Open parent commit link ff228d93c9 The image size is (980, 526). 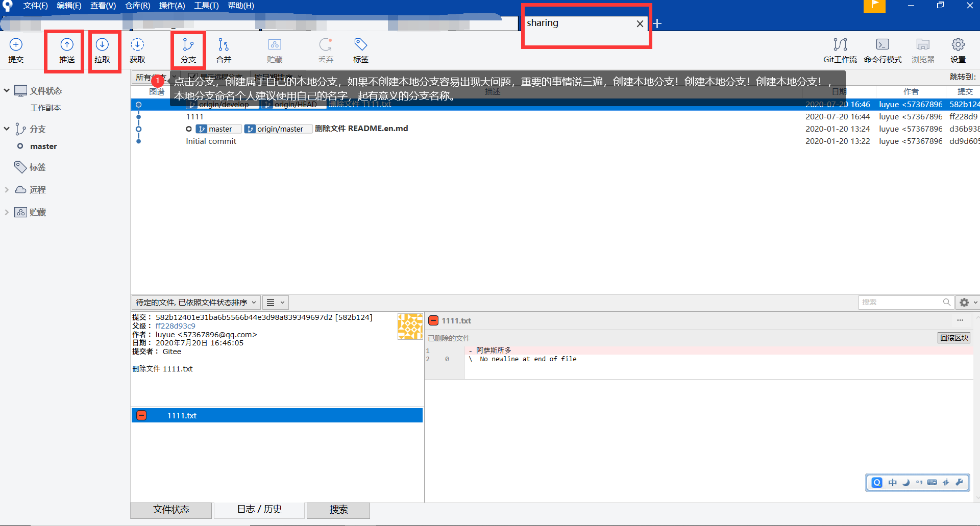175,326
